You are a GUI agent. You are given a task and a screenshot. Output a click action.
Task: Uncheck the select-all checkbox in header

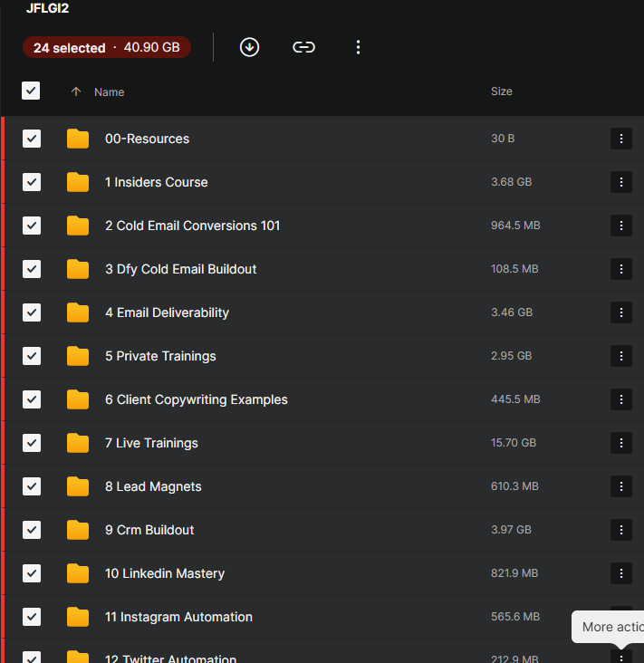pyautogui.click(x=31, y=91)
